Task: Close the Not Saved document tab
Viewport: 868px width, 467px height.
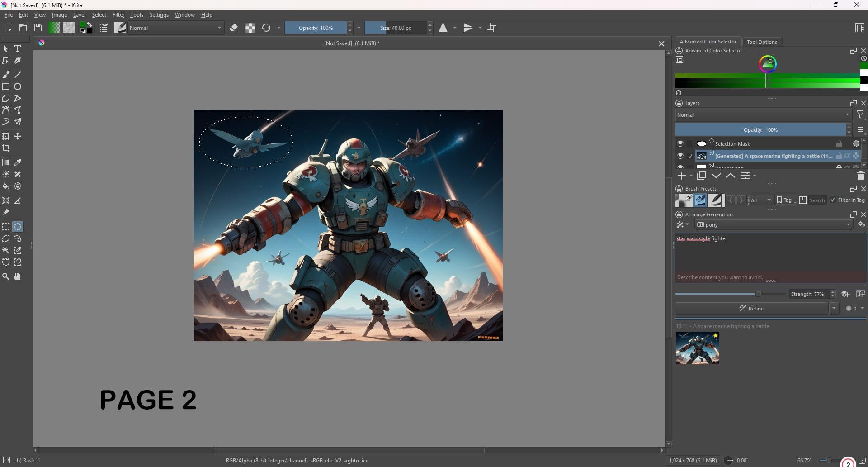Action: [661, 43]
